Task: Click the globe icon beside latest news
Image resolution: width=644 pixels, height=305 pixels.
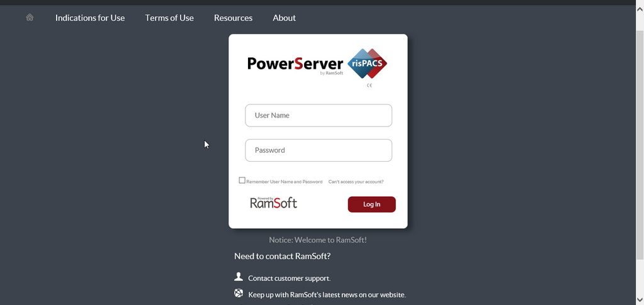Action: tap(239, 293)
